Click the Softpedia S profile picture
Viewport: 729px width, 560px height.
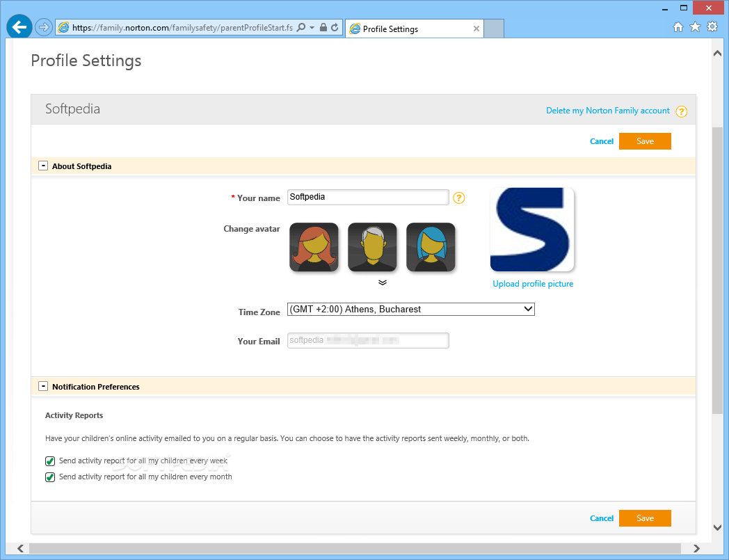tap(532, 230)
